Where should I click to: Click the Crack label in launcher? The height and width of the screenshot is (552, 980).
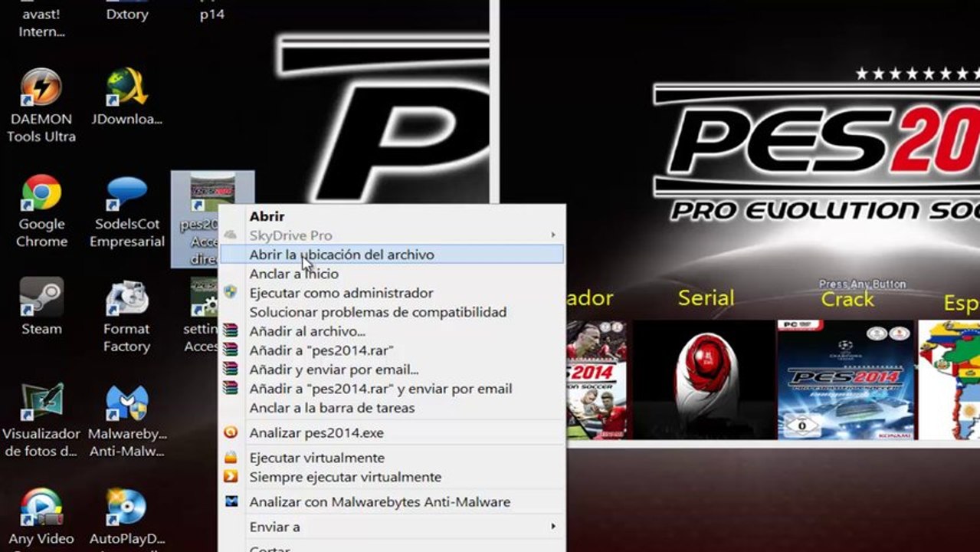(847, 299)
